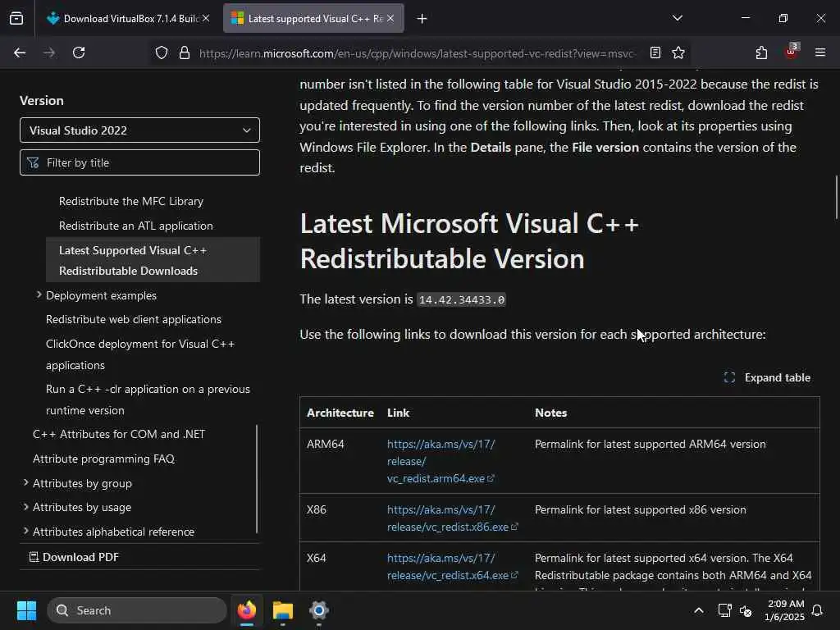Open Redistribute the MFC Library
This screenshot has width=840, height=630.
131,202
